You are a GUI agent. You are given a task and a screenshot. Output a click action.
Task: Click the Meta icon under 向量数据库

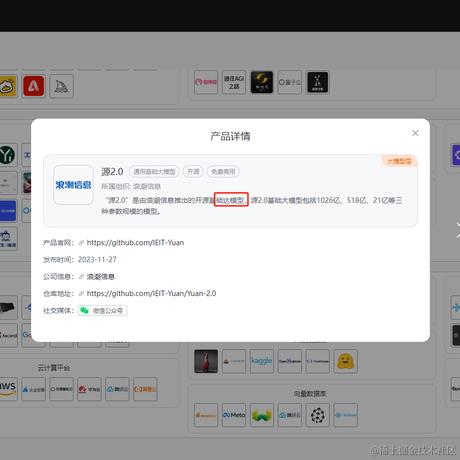click(234, 415)
